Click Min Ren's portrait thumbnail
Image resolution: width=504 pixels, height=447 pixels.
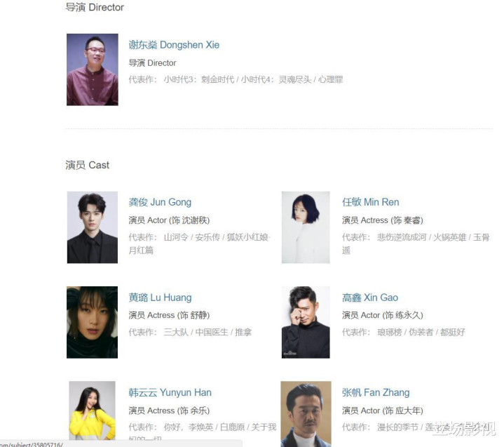(x=306, y=227)
